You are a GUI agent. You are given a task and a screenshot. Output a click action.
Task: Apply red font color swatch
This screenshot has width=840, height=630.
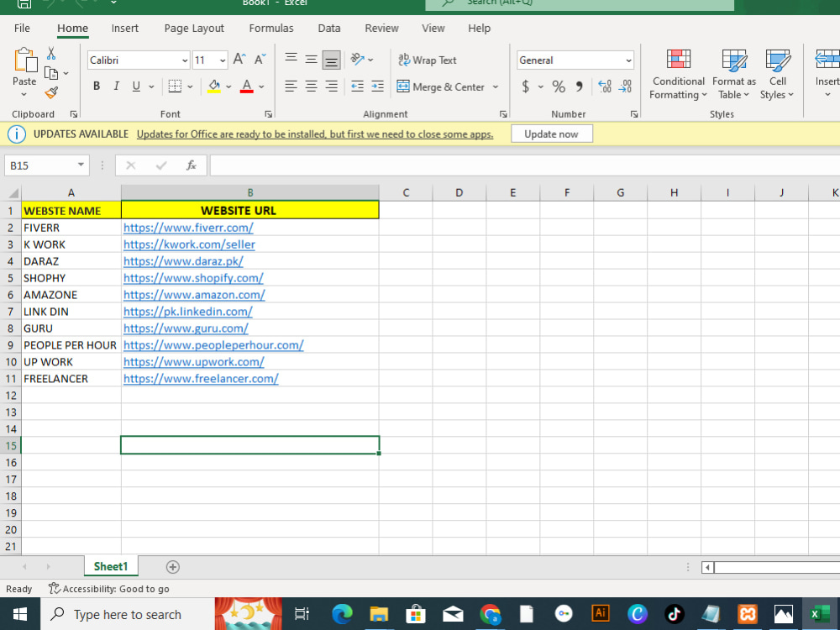point(246,87)
